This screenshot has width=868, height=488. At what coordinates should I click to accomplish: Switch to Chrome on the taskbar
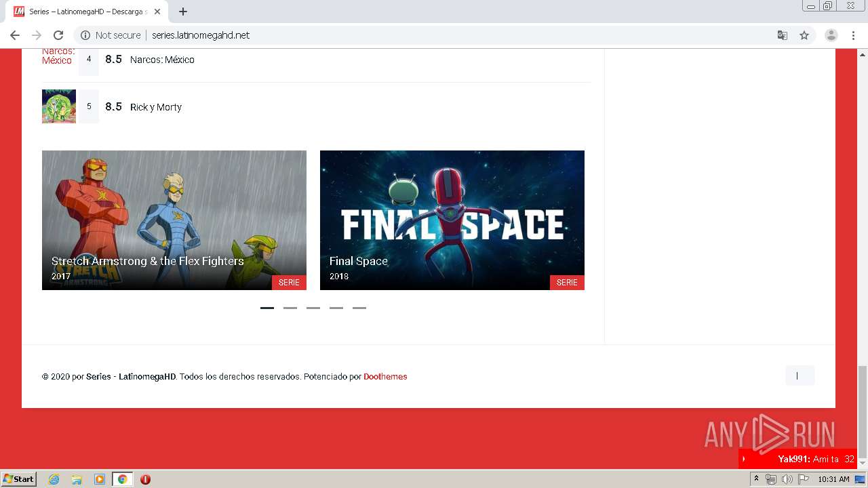tap(123, 479)
